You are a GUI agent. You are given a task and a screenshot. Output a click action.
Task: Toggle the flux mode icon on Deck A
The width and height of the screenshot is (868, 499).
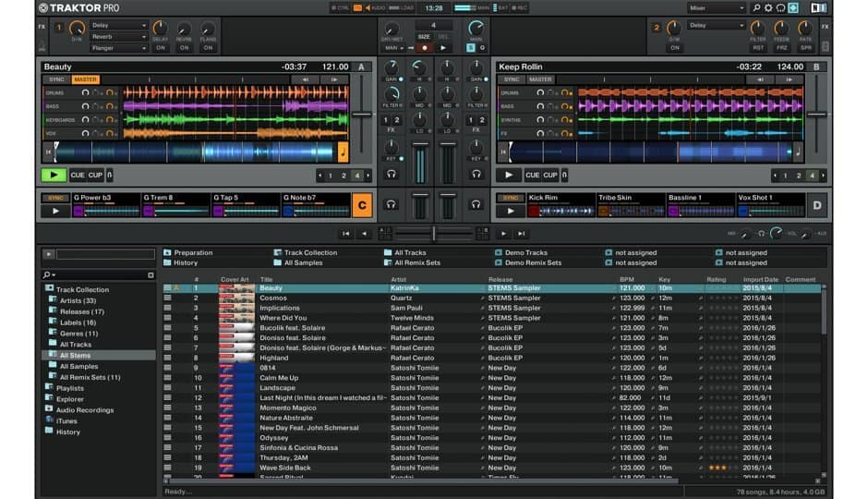point(110,175)
